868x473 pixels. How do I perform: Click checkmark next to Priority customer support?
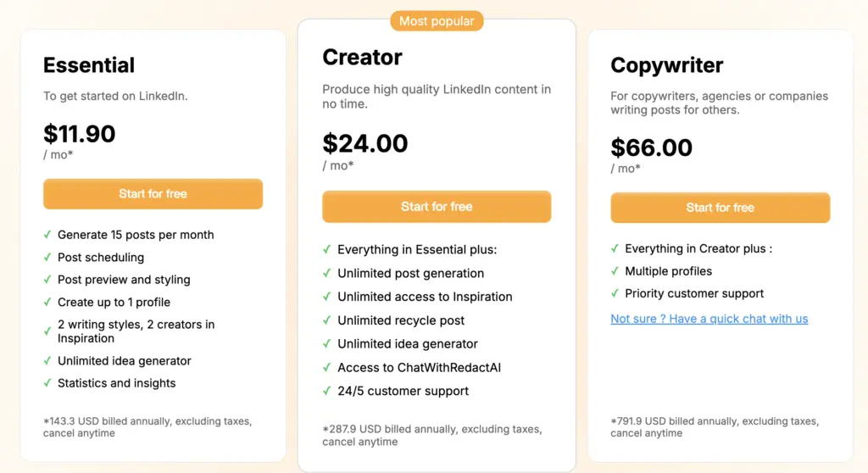click(x=615, y=293)
